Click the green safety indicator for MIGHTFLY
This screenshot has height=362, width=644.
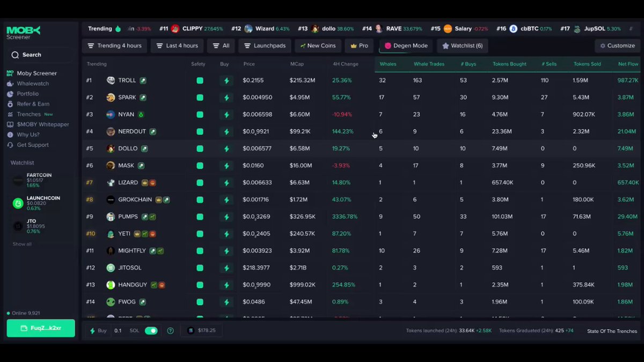pyautogui.click(x=200, y=251)
